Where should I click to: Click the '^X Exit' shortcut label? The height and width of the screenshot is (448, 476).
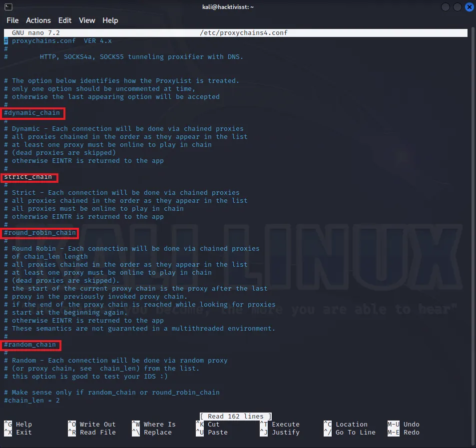coord(18,433)
